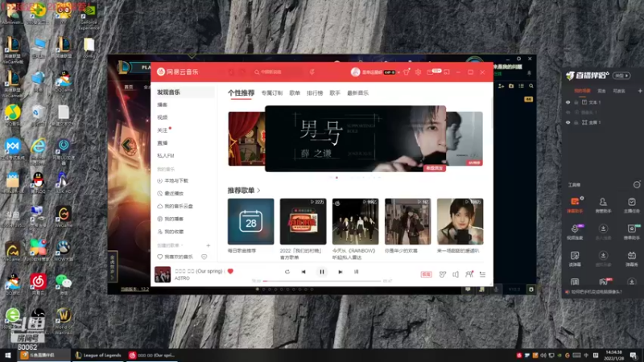Select the 专属定制 tab
Viewport: 644px width, 362px height.
point(272,93)
